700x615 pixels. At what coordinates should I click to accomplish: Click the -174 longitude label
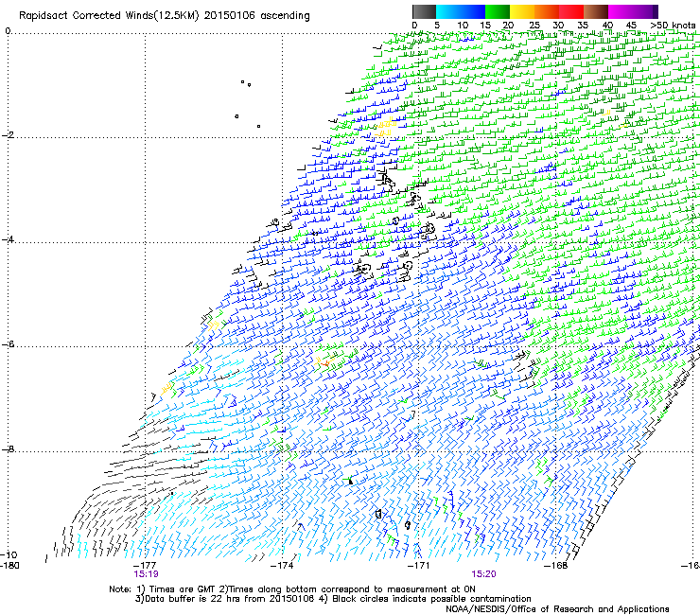click(x=282, y=566)
